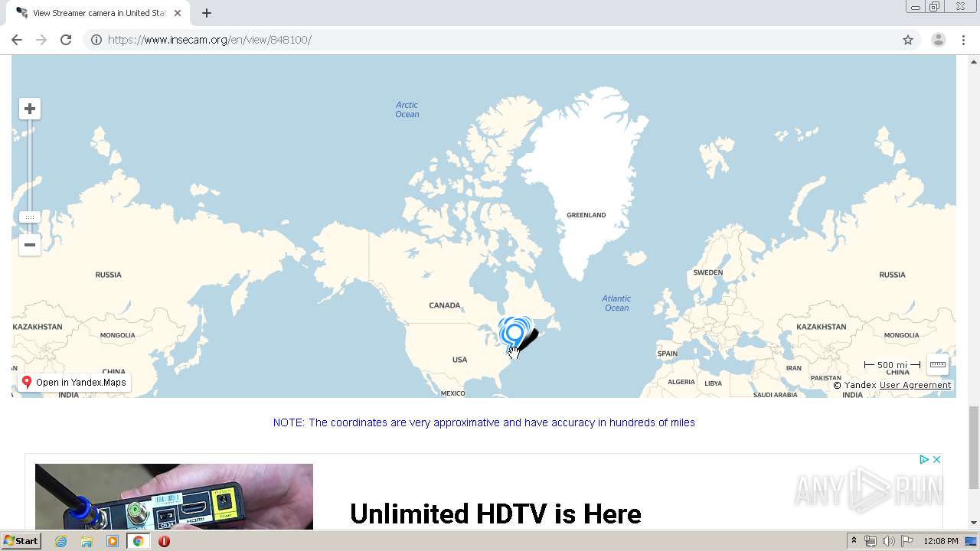Open in Yandex.Maps link
The width and height of the screenshot is (980, 551).
click(74, 383)
